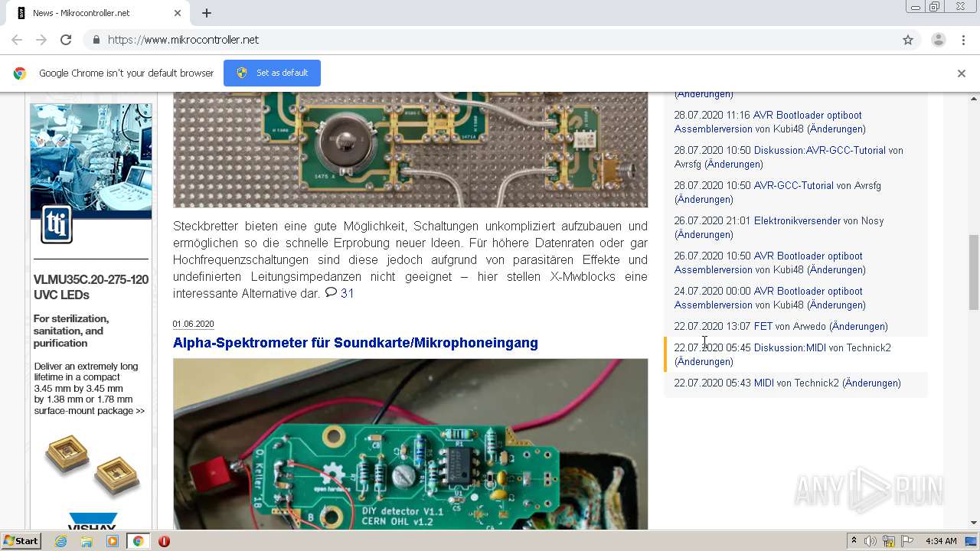Open the network tray icon

click(889, 541)
